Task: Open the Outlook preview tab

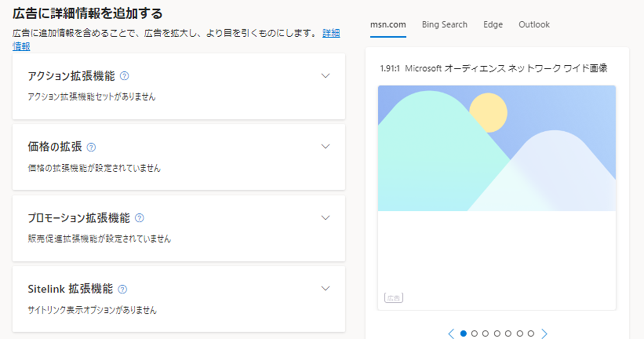Action: point(534,25)
